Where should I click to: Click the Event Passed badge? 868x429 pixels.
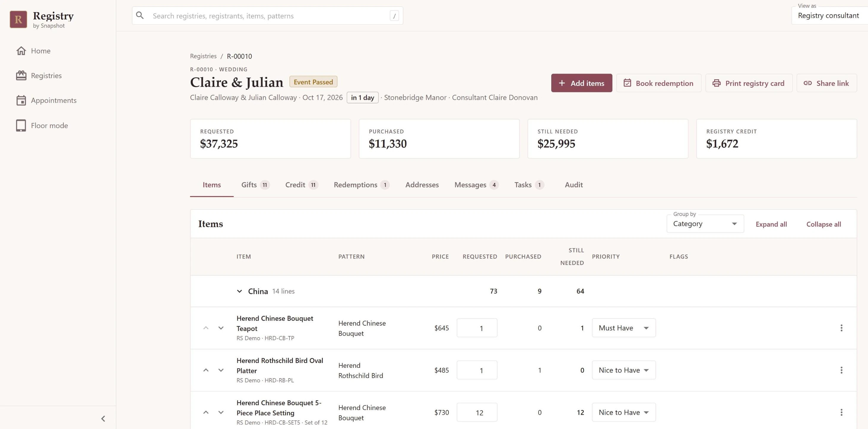(x=313, y=82)
